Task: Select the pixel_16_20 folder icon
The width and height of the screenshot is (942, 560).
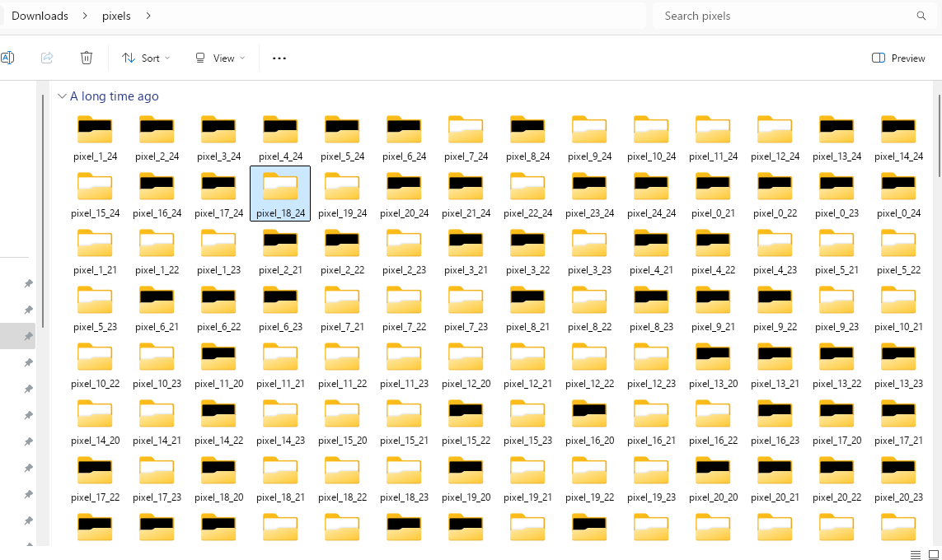Action: pyautogui.click(x=589, y=413)
